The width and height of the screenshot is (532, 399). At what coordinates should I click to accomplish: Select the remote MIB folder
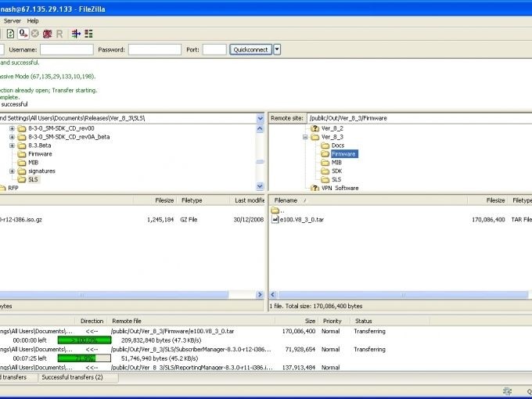(336, 163)
